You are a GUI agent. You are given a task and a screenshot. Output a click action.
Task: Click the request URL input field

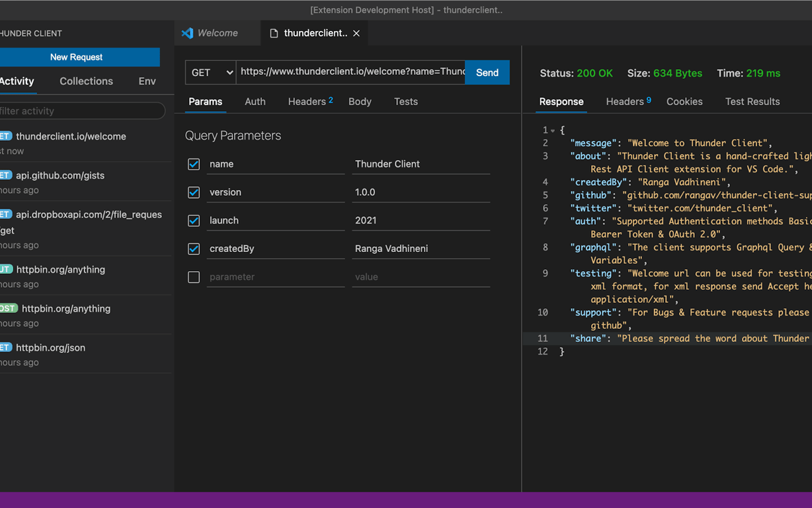(x=350, y=72)
